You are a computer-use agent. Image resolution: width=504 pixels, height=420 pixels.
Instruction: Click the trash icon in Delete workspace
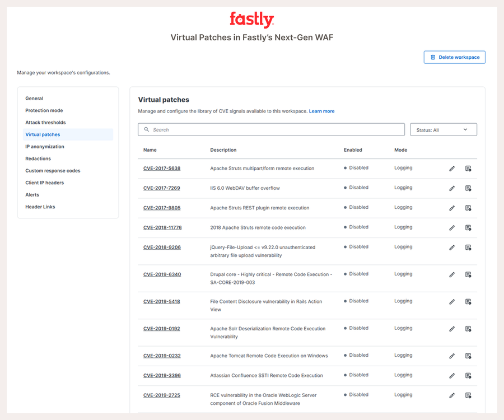pos(433,57)
